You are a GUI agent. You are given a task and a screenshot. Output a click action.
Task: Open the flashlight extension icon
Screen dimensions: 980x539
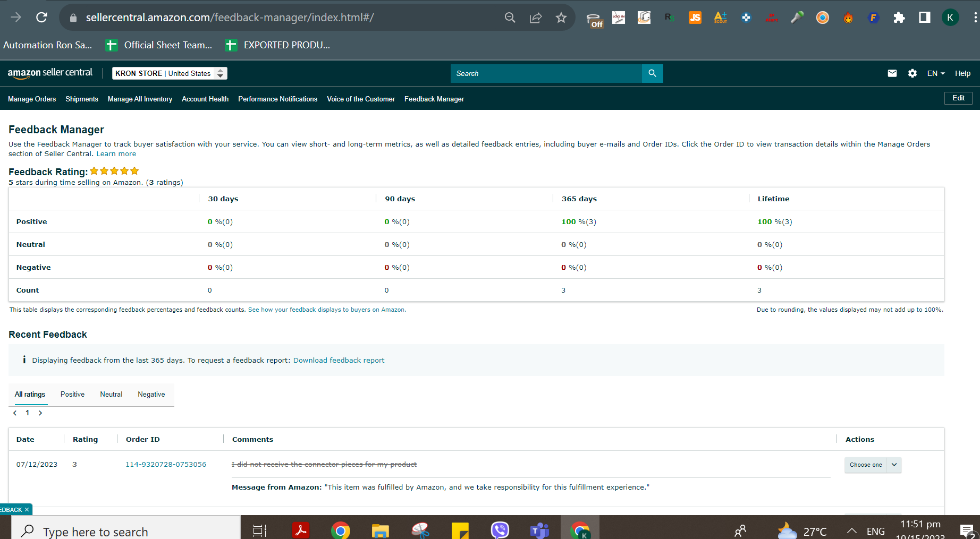tap(797, 18)
